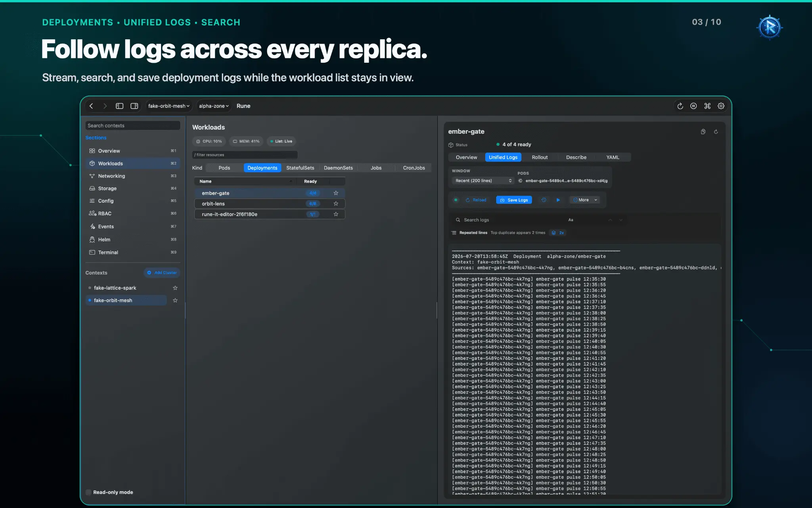This screenshot has width=812, height=508.
Task: Star the ember-gate deployment
Action: tap(336, 193)
